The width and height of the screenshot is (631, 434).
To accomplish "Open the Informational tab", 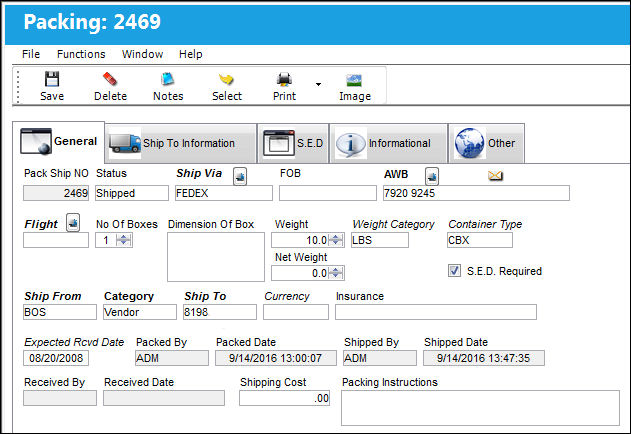I will click(x=388, y=143).
